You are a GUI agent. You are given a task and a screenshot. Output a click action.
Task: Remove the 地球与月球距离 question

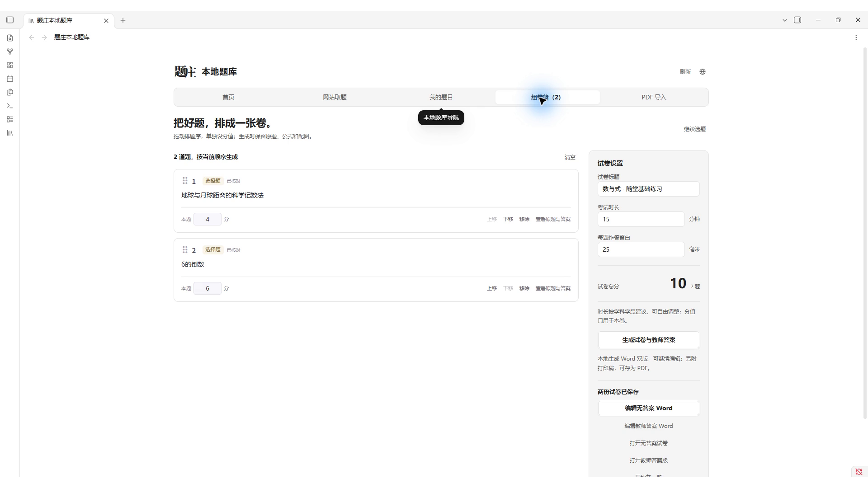click(524, 219)
